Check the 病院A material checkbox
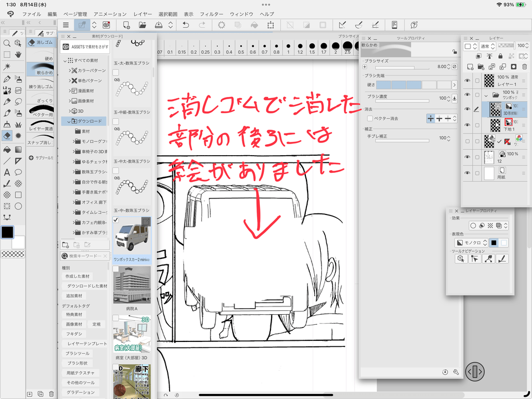 (x=116, y=269)
